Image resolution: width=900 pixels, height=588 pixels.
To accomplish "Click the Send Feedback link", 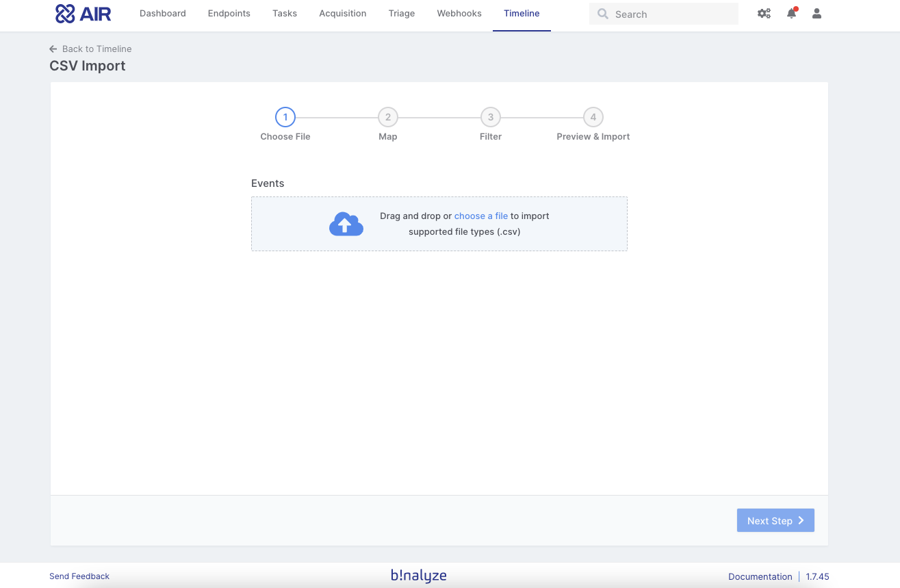I will coord(79,576).
